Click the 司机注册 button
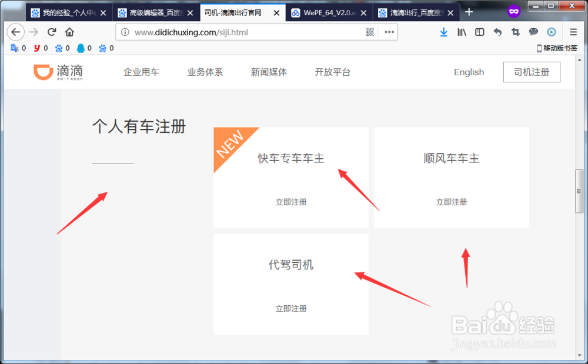588x364 pixels. click(532, 72)
